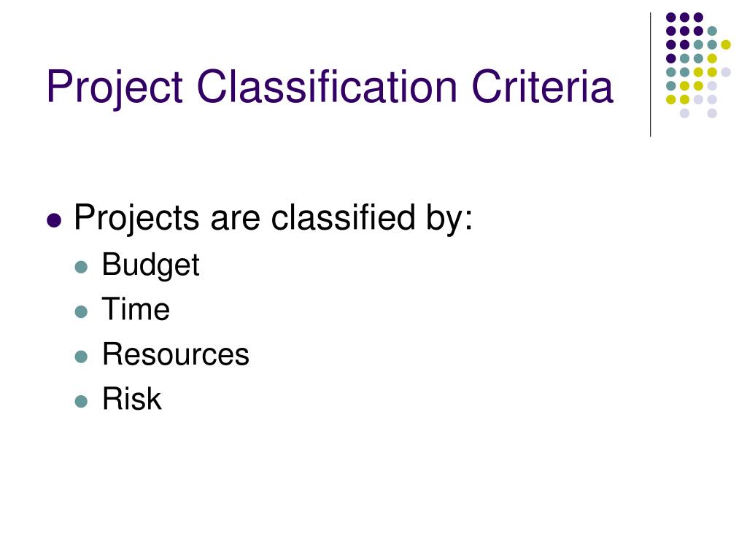Click the word 'Time'
The image size is (747, 560).
pyautogui.click(x=136, y=309)
